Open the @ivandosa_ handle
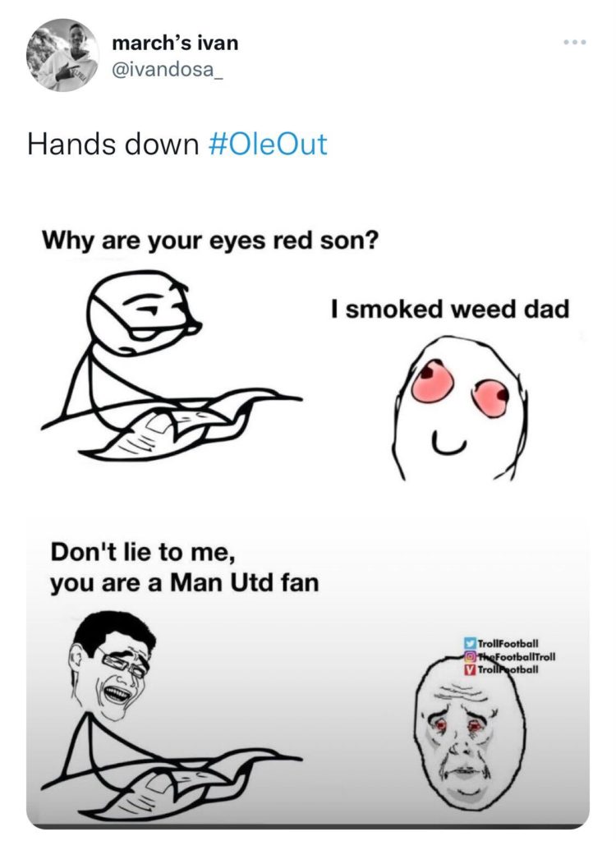The image size is (616, 841). pos(166,70)
